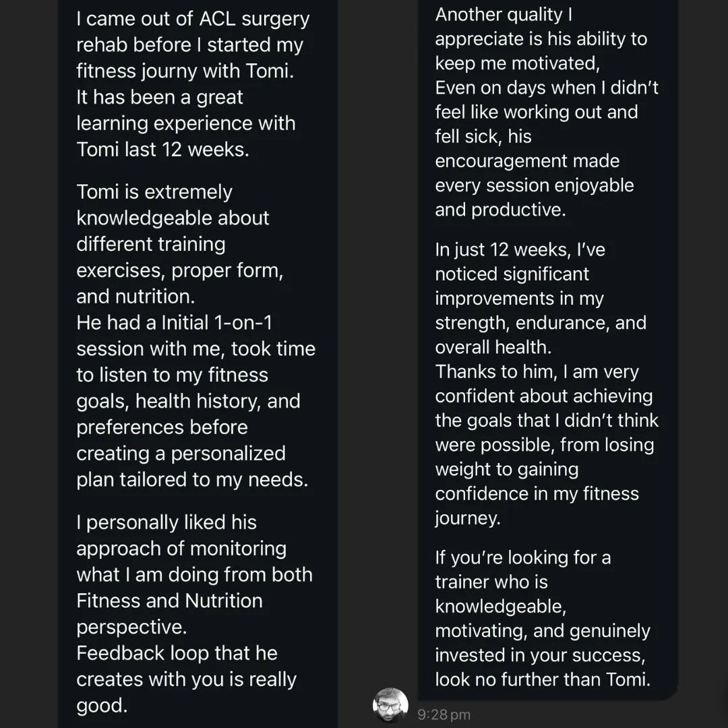Click "strength, endurance, and" line
The width and height of the screenshot is (728, 728).
point(541,322)
